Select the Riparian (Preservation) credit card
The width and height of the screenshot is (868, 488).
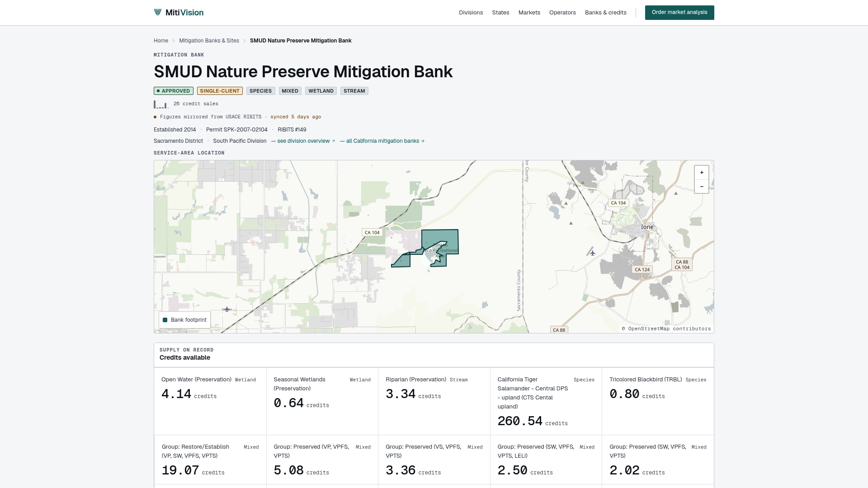click(x=434, y=401)
